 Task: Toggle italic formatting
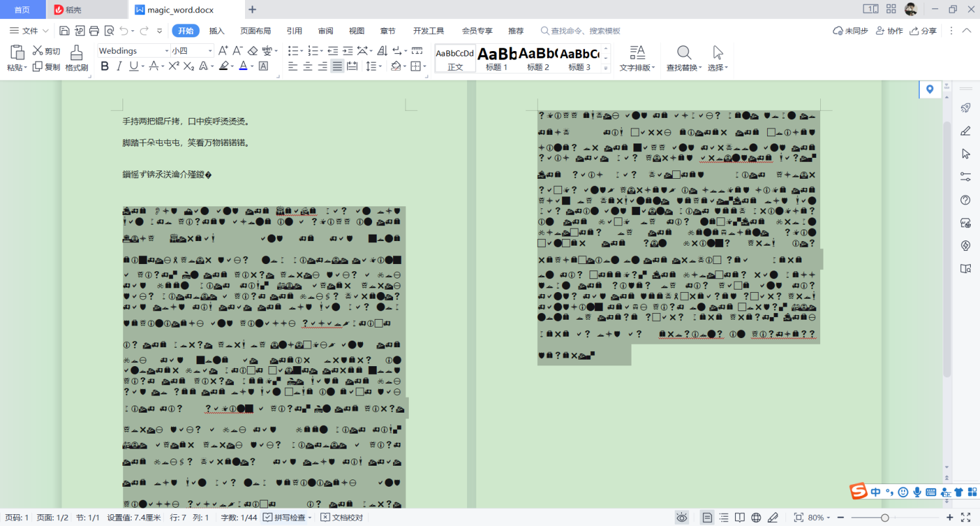(119, 66)
